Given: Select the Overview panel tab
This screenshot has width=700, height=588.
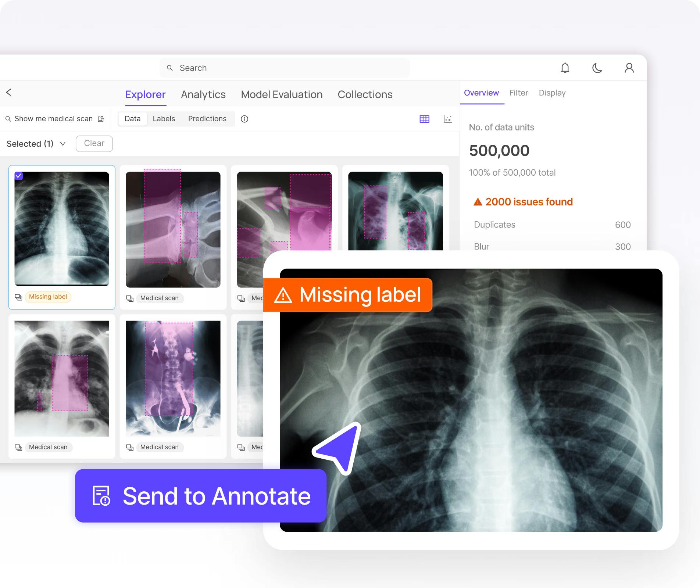Looking at the screenshot, I should pyautogui.click(x=481, y=93).
